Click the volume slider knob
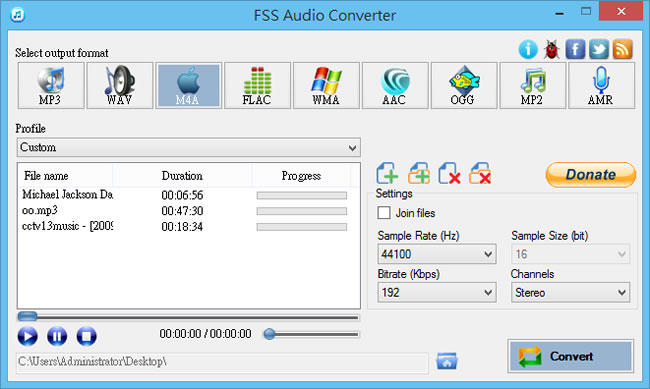The image size is (650, 389). point(269,334)
